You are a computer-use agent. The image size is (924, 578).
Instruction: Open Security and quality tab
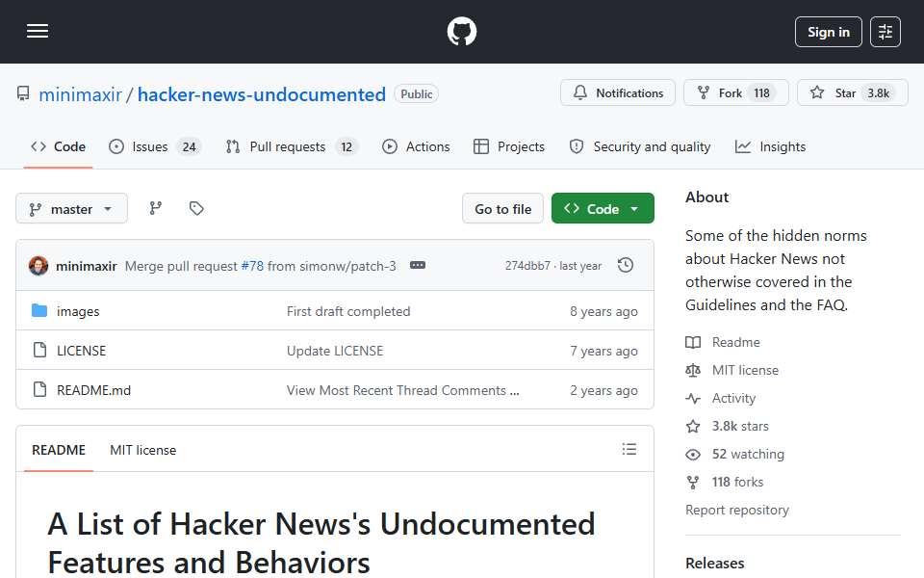(640, 146)
